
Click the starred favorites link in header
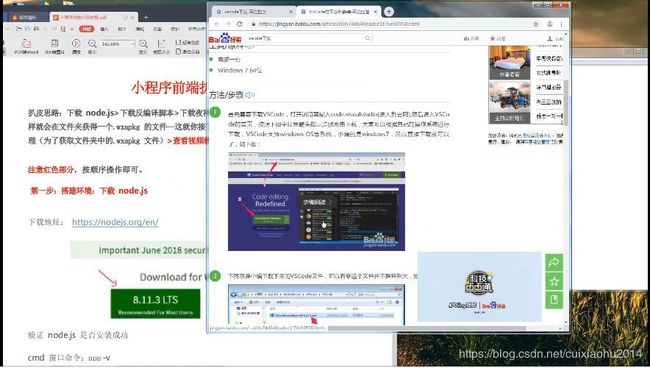coord(497,39)
